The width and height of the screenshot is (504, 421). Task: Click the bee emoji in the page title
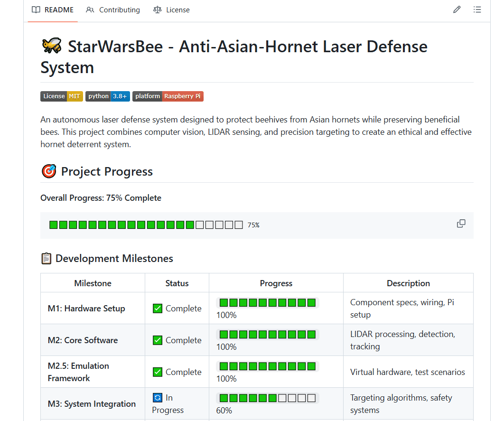(51, 46)
